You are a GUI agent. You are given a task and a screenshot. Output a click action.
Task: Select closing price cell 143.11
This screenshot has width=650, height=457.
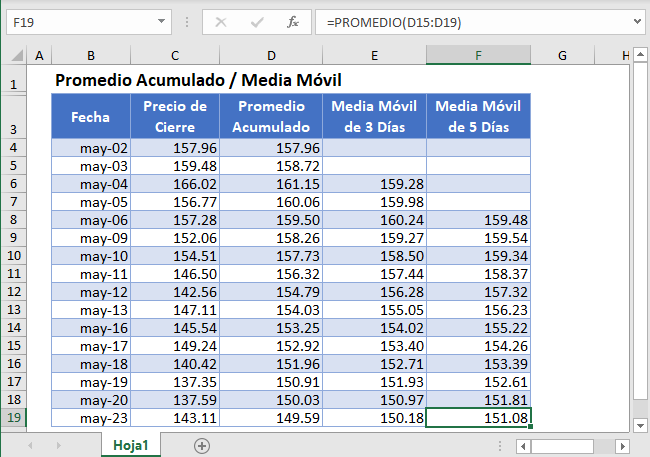[175, 418]
